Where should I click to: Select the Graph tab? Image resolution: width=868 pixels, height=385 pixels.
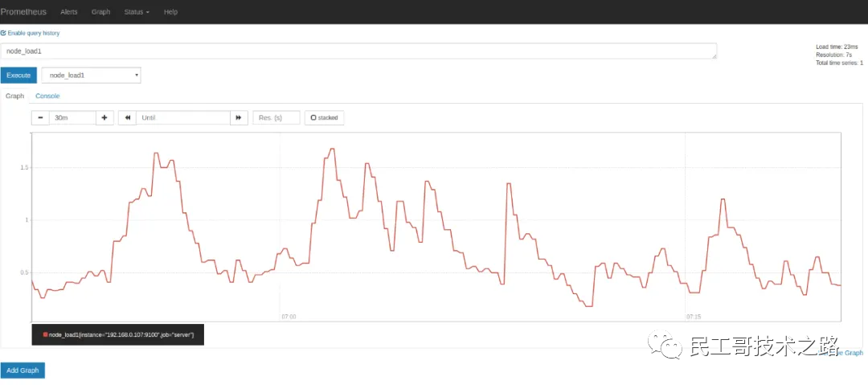pos(15,96)
